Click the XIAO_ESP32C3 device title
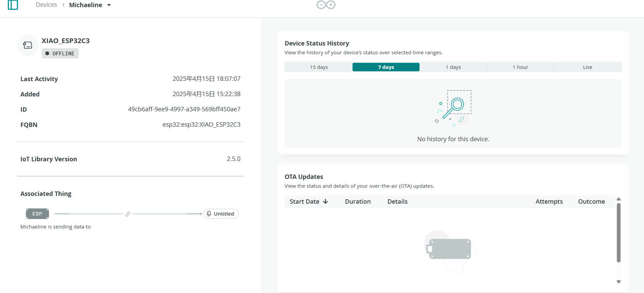This screenshot has height=293, width=644. pyautogui.click(x=66, y=41)
